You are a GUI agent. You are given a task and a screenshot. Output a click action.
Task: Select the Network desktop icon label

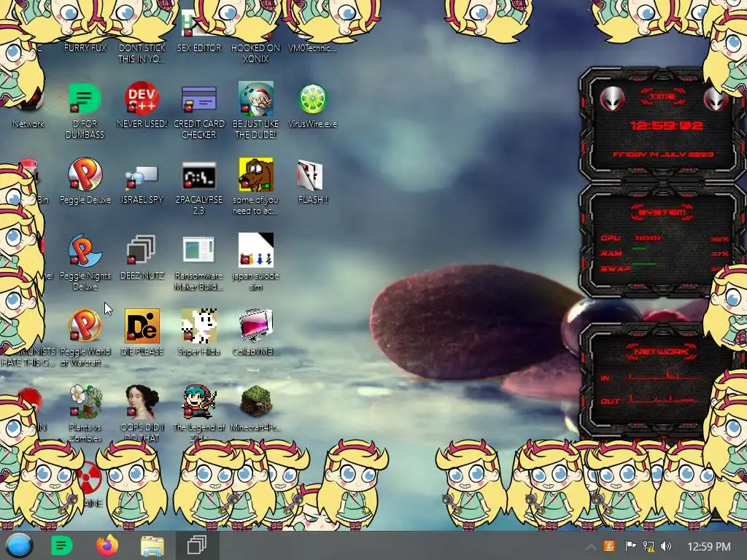click(28, 124)
